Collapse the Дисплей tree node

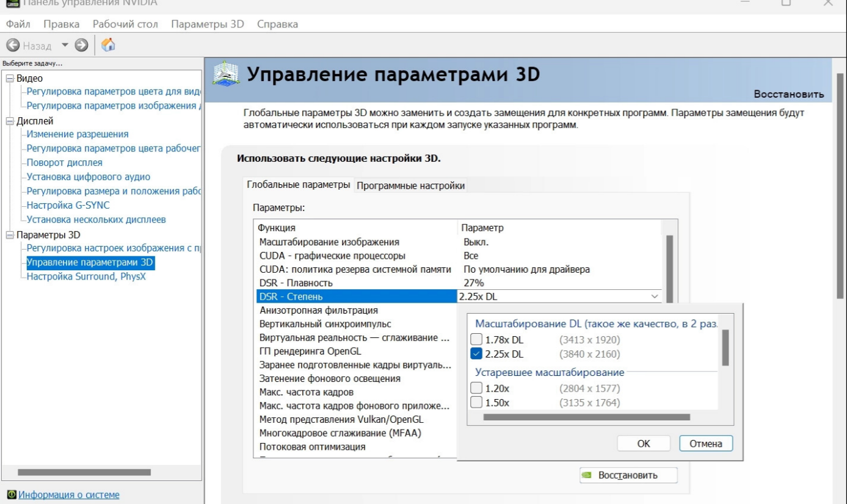click(x=9, y=121)
